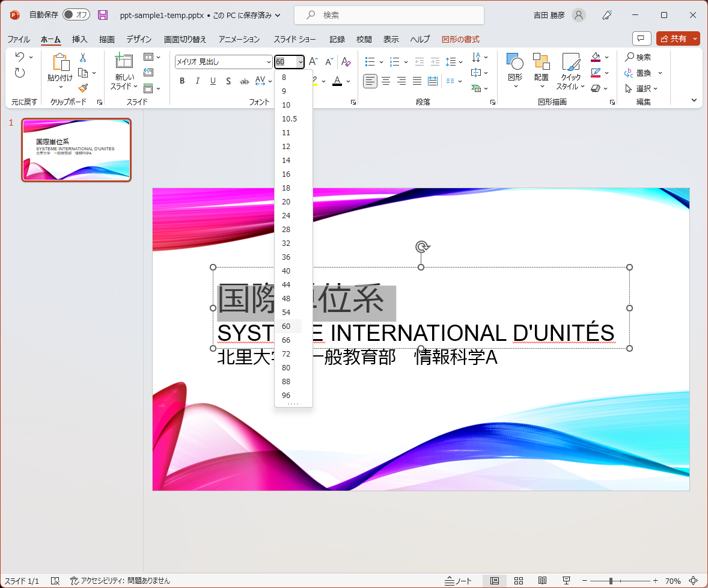Choose font size 24 from the list
This screenshot has width=708, height=588.
(x=286, y=215)
